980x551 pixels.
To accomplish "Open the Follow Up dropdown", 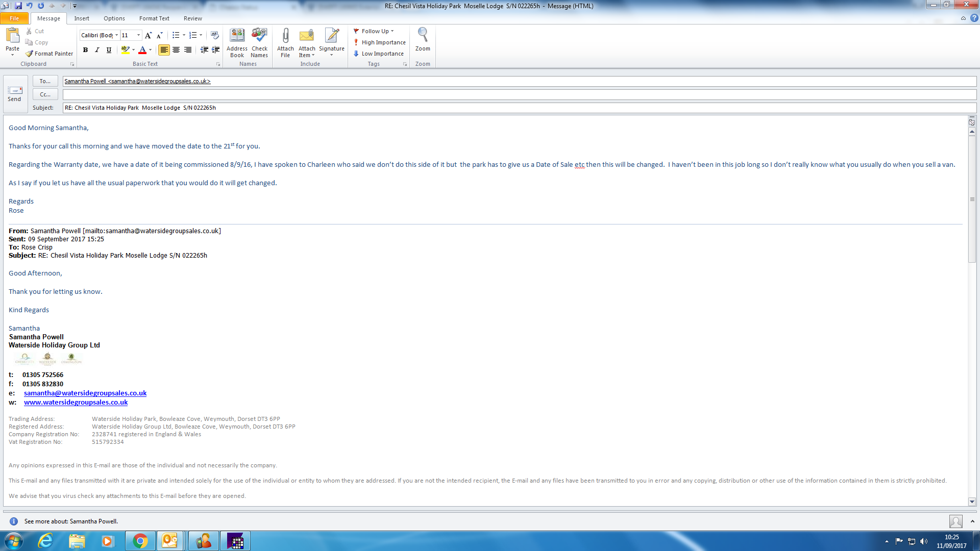I will click(x=375, y=31).
